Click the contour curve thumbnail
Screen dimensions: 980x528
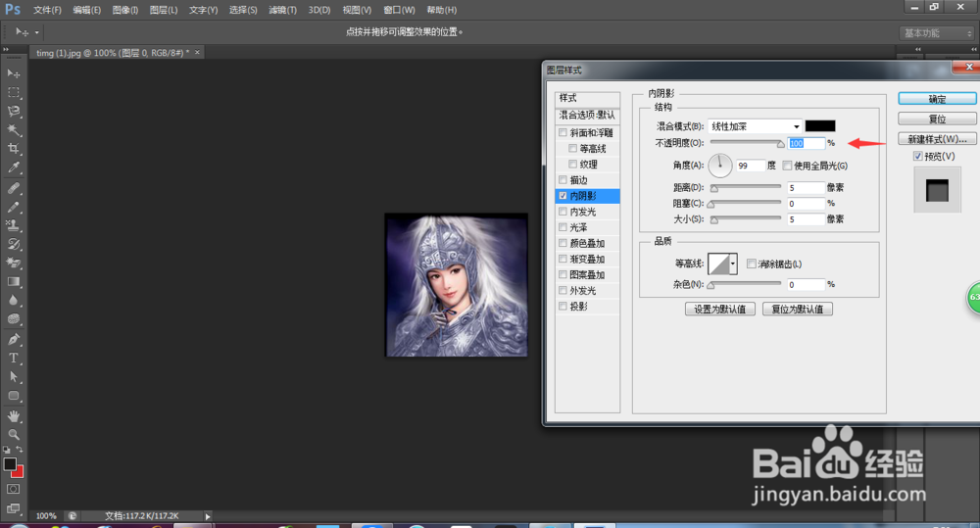(718, 264)
